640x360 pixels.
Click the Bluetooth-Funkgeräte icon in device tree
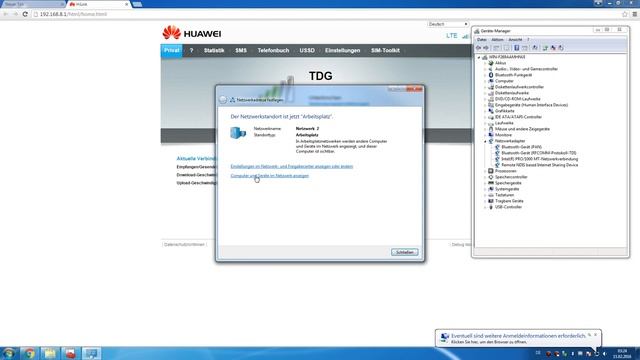[x=491, y=75]
